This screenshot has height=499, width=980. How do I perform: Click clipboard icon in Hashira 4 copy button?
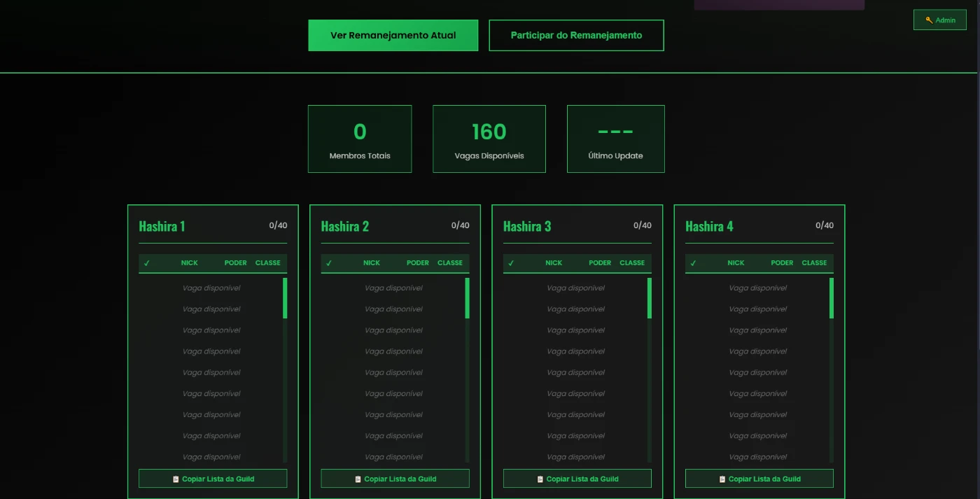[722, 479]
